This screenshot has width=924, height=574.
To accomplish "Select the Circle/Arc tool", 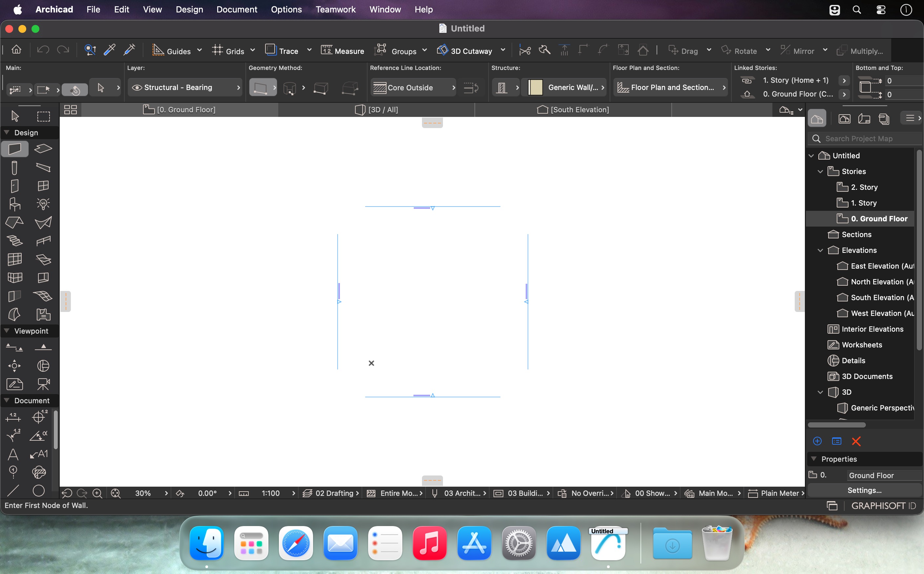I will pos(38,491).
